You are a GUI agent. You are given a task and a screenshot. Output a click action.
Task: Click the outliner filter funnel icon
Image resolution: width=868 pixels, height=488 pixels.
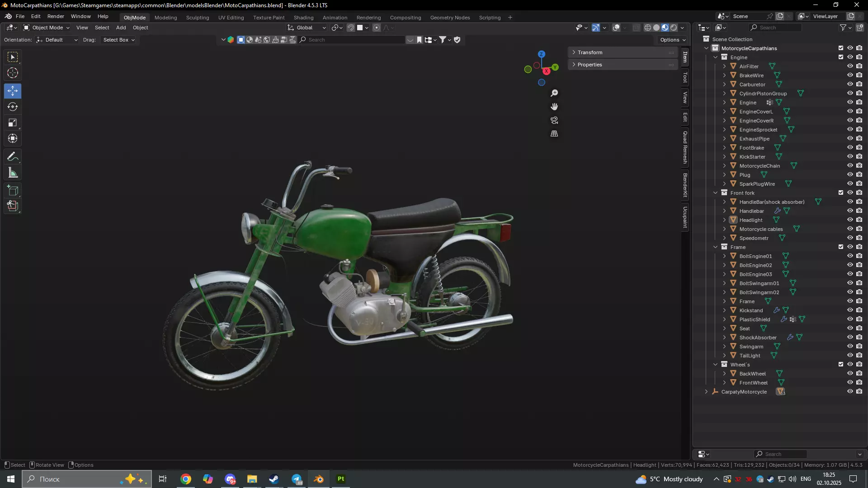click(843, 28)
